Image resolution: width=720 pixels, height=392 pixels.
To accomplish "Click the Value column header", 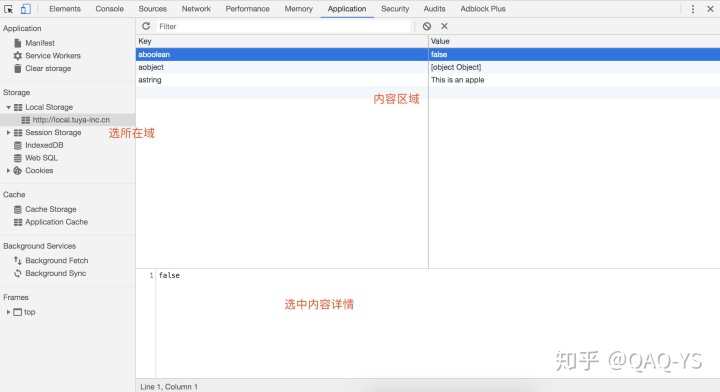I will click(574, 41).
